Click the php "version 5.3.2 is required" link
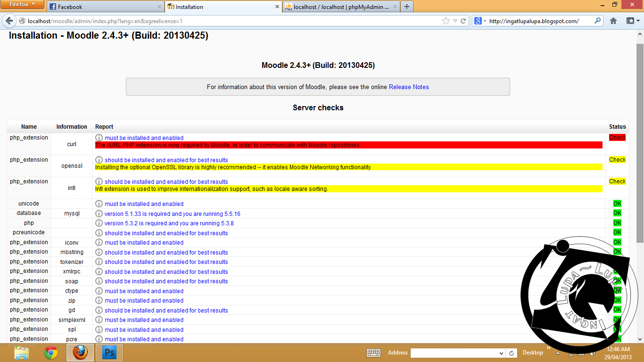Screen dimensions: 644x362 point(169,223)
